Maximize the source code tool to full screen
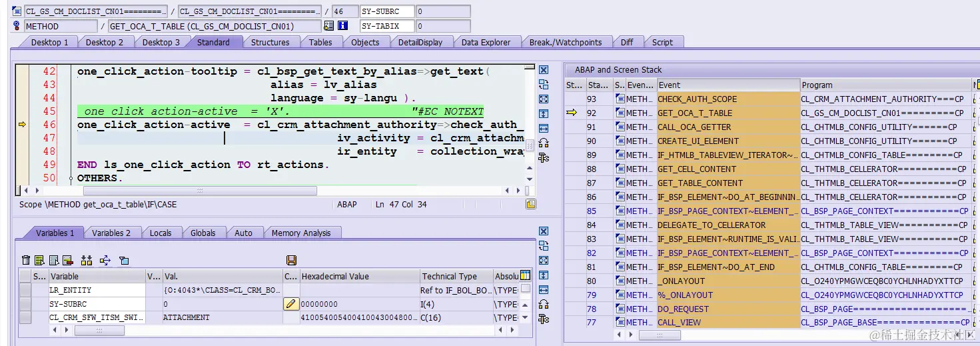The width and height of the screenshot is (980, 346). click(x=544, y=99)
